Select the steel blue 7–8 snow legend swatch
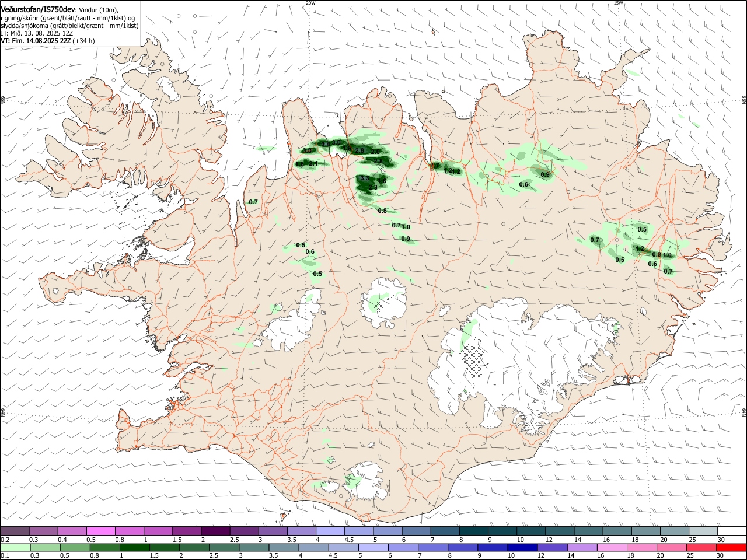 [445, 531]
